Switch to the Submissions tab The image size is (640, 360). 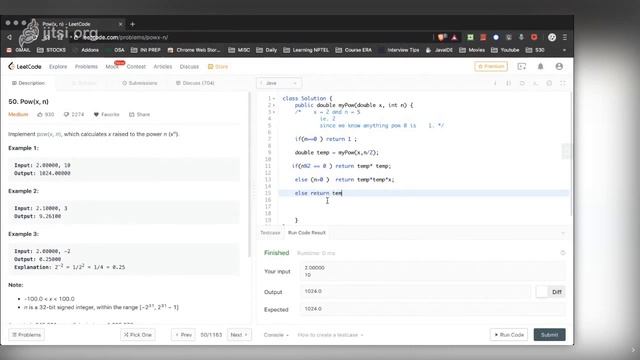pyautogui.click(x=140, y=83)
